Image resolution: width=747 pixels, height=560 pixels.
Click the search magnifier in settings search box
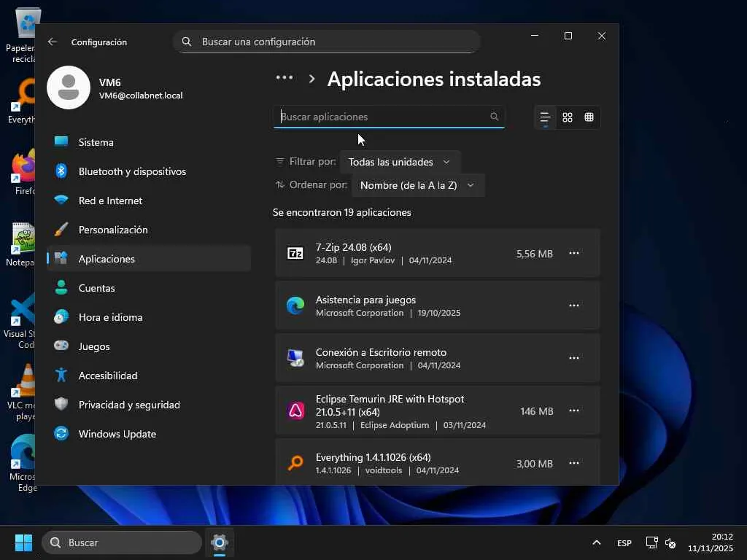[187, 42]
